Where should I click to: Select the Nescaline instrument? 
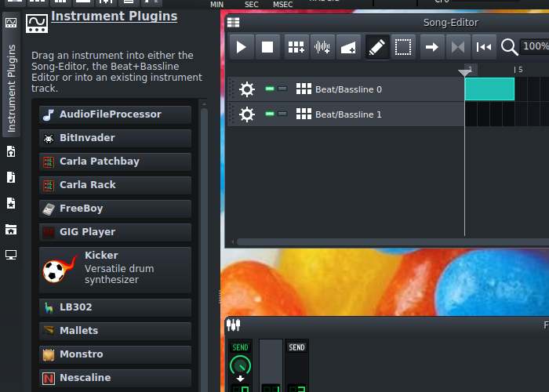click(x=115, y=378)
